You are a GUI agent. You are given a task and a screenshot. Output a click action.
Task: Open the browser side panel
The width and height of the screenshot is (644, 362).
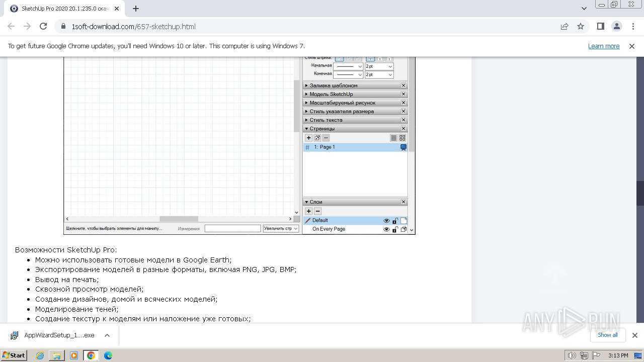point(600,27)
